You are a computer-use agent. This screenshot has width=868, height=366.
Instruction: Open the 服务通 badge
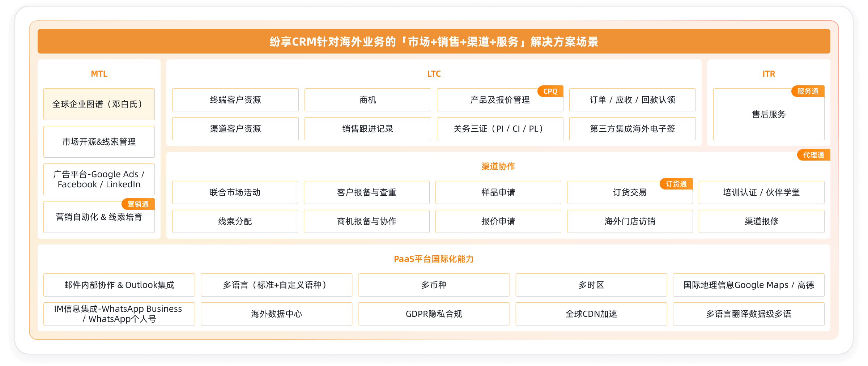pos(808,91)
